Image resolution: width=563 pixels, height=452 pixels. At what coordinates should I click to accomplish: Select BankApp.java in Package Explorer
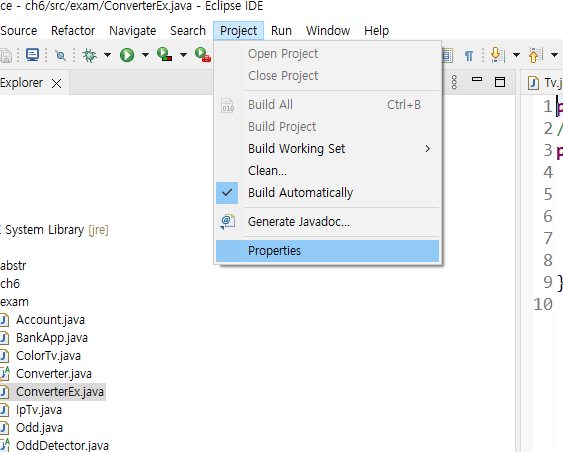pyautogui.click(x=52, y=338)
